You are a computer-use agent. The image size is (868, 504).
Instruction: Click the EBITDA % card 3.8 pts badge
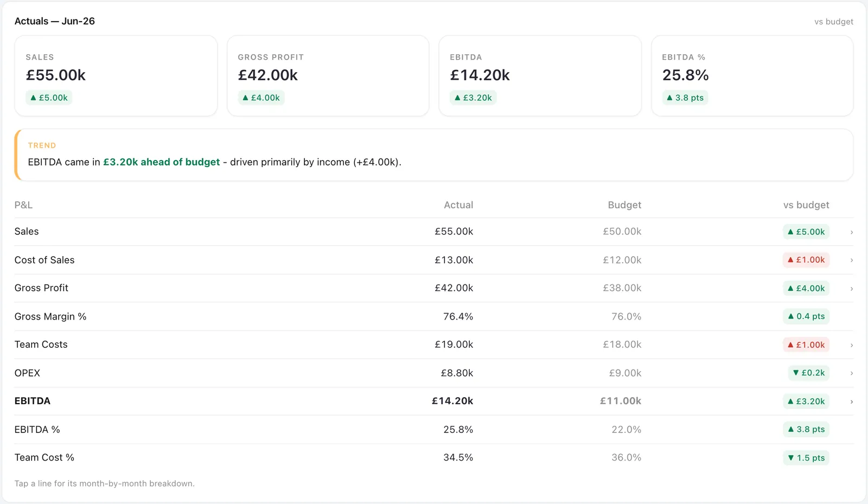click(x=685, y=98)
